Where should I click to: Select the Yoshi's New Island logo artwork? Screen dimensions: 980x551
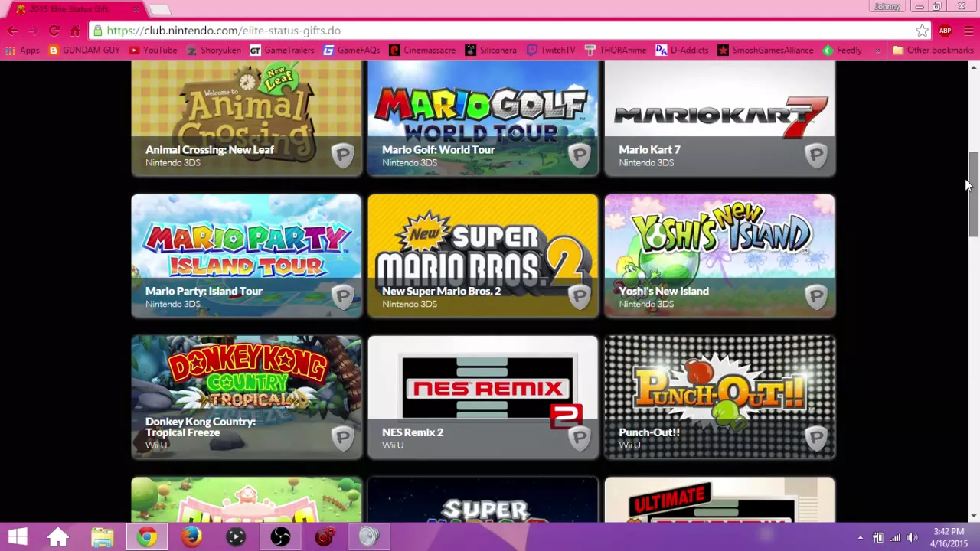pyautogui.click(x=720, y=230)
